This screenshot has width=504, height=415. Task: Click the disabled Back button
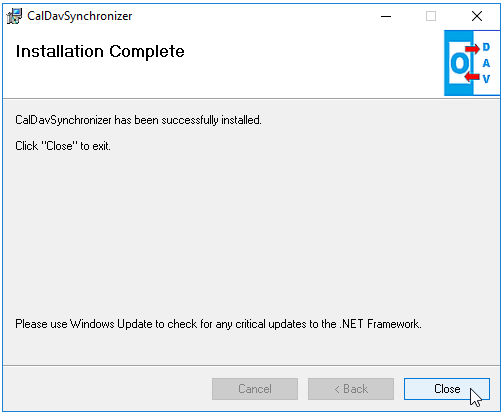351,389
